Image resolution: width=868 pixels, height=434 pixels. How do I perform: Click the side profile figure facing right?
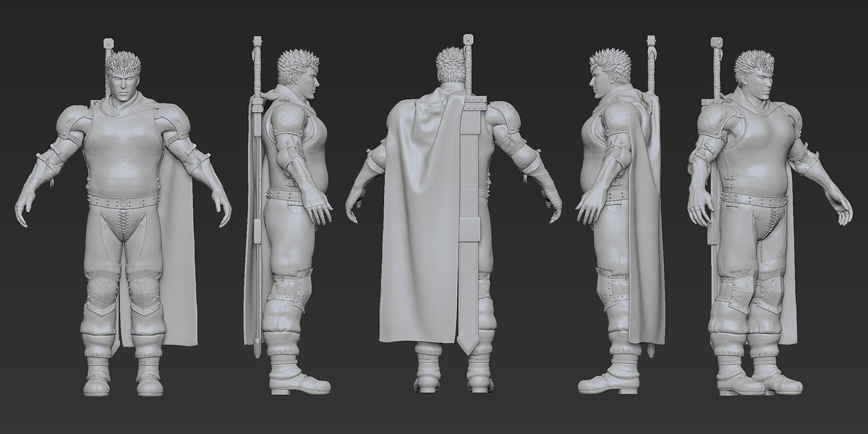pyautogui.click(x=288, y=216)
